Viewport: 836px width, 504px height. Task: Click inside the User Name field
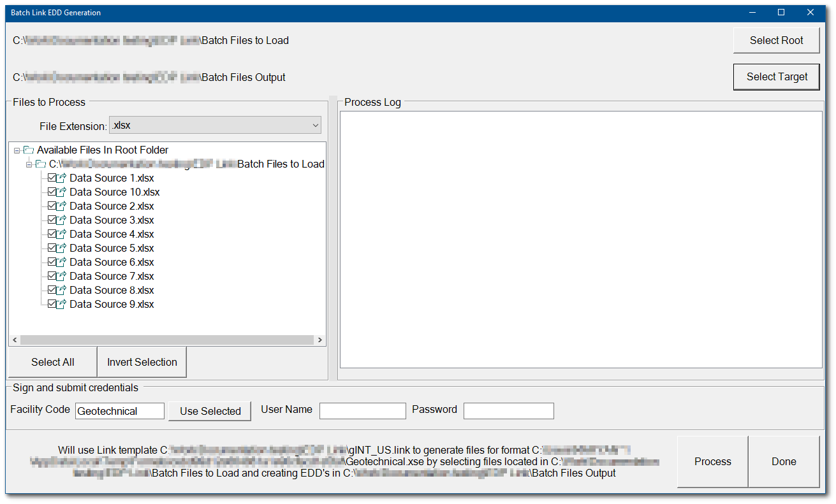[362, 410]
